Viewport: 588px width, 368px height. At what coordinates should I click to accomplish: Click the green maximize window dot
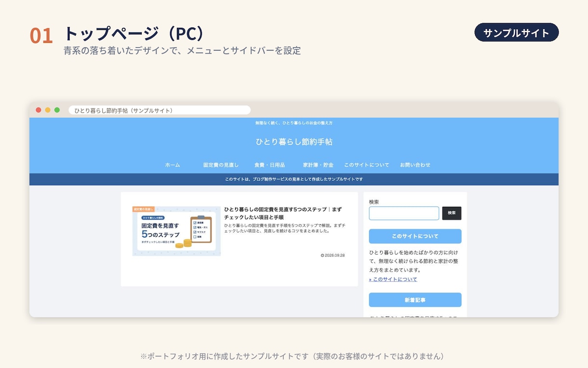click(x=57, y=110)
